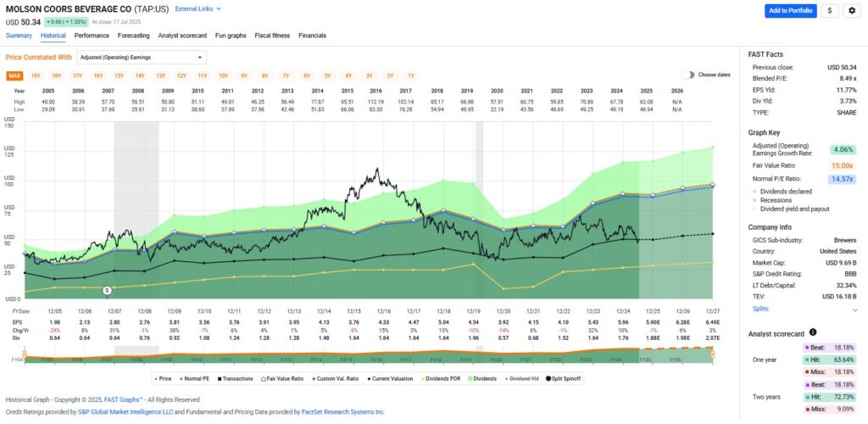This screenshot has width=868, height=424.
Task: Click the dollar sign currency icon
Action: coord(829,10)
